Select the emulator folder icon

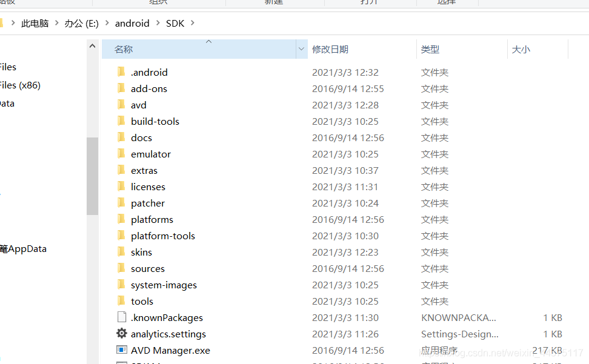pyautogui.click(x=121, y=153)
